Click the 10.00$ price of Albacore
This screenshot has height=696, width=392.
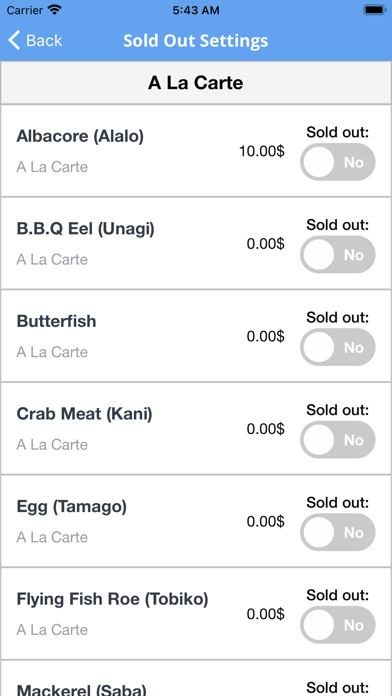click(262, 151)
